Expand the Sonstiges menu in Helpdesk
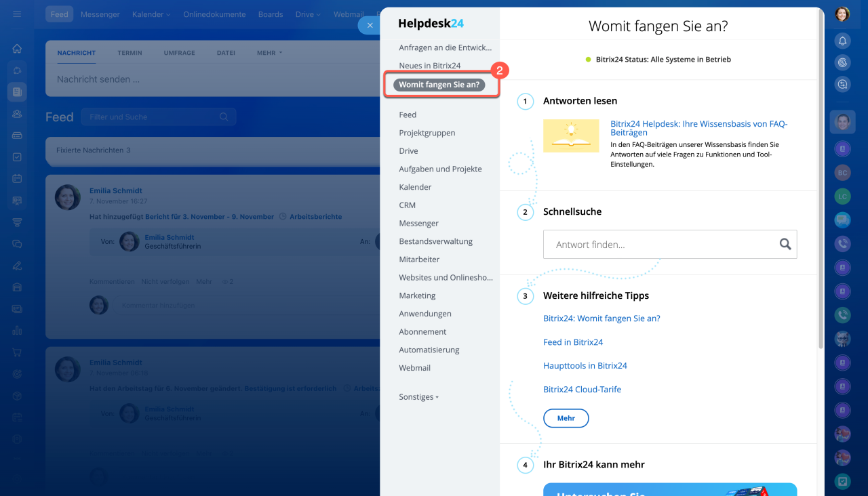 tap(418, 397)
